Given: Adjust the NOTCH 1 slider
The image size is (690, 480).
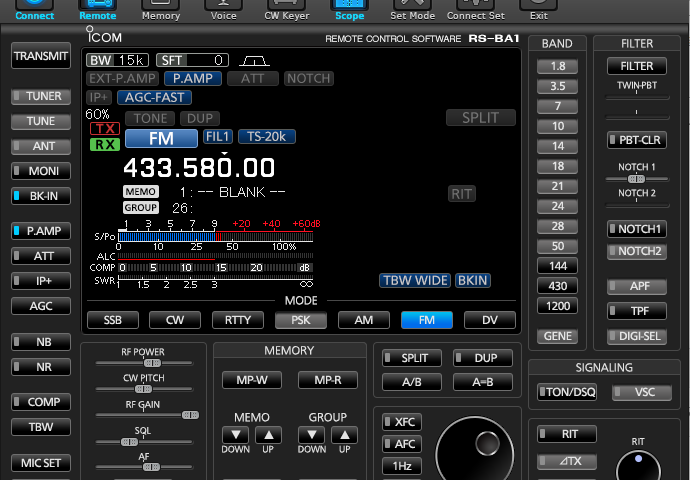Looking at the screenshot, I should 637,179.
